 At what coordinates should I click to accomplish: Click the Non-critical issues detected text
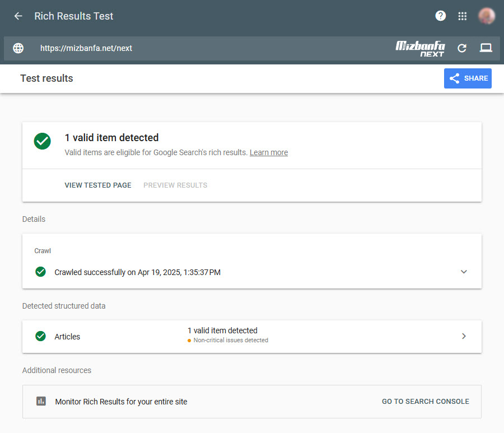pyautogui.click(x=231, y=340)
